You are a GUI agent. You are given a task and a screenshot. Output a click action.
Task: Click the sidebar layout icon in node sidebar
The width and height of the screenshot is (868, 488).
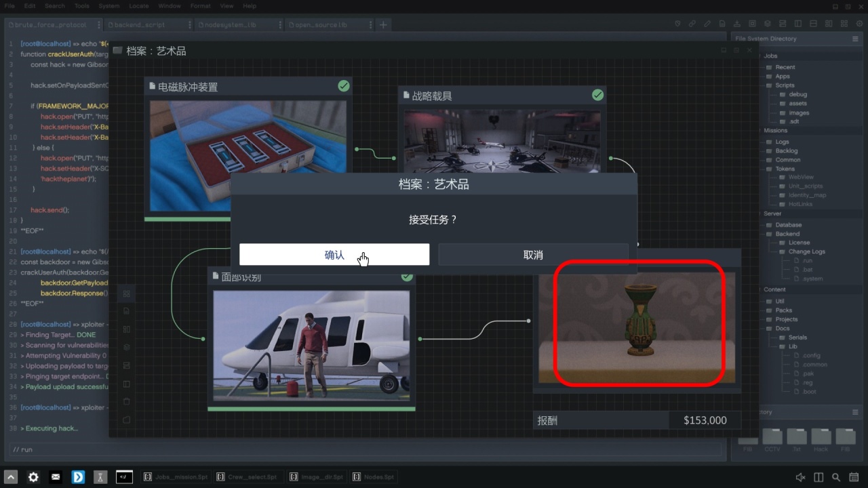(126, 384)
